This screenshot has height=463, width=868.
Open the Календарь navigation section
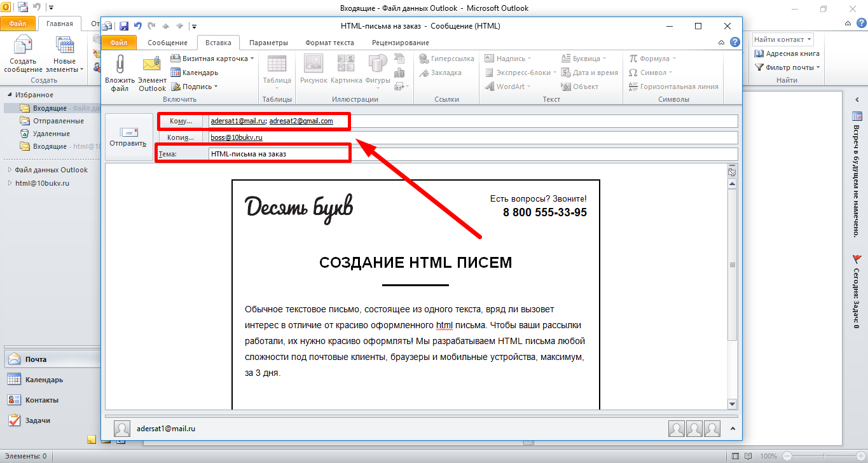[52, 380]
